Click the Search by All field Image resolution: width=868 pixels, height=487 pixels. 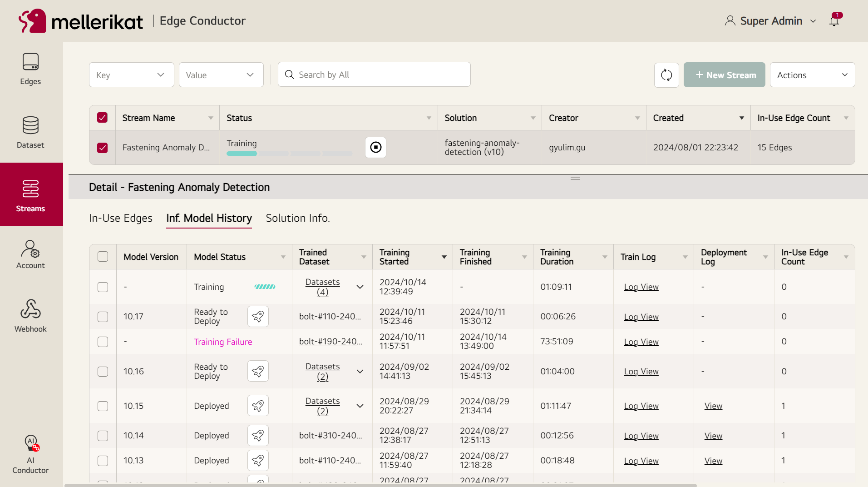[374, 75]
